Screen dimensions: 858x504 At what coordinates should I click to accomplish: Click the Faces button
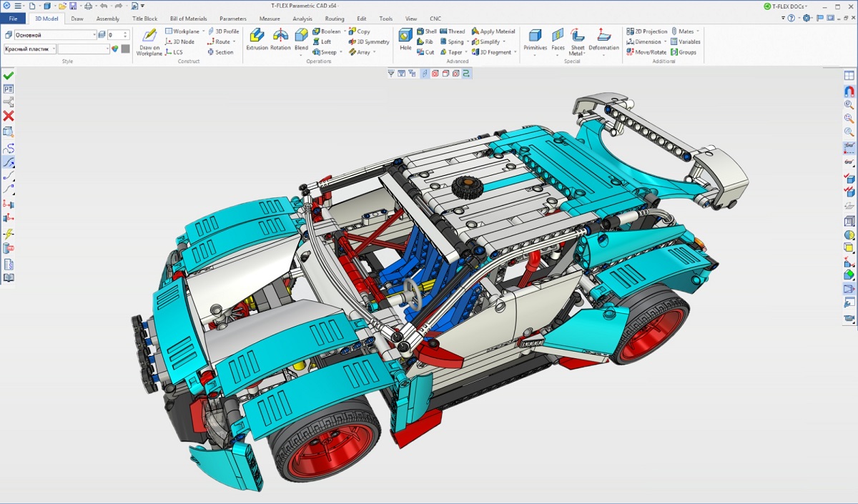click(x=558, y=41)
